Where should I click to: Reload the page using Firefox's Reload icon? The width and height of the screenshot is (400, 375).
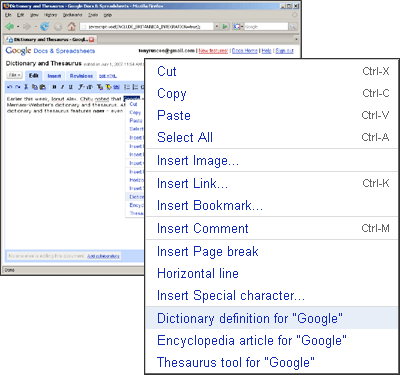click(x=45, y=26)
